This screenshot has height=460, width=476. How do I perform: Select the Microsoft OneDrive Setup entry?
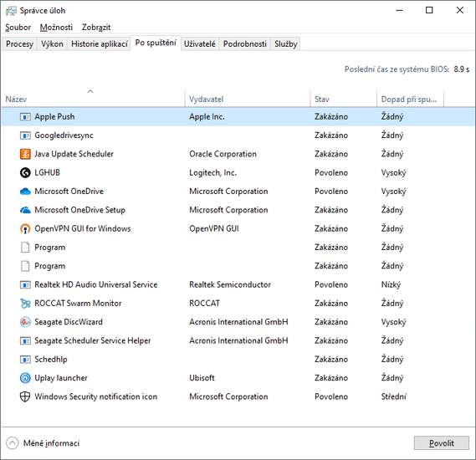[x=79, y=210]
